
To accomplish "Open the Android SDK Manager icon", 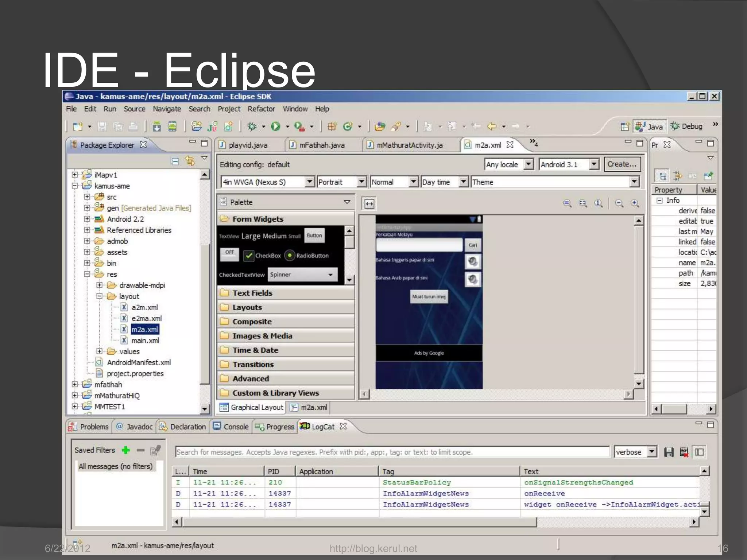I will coord(157,127).
